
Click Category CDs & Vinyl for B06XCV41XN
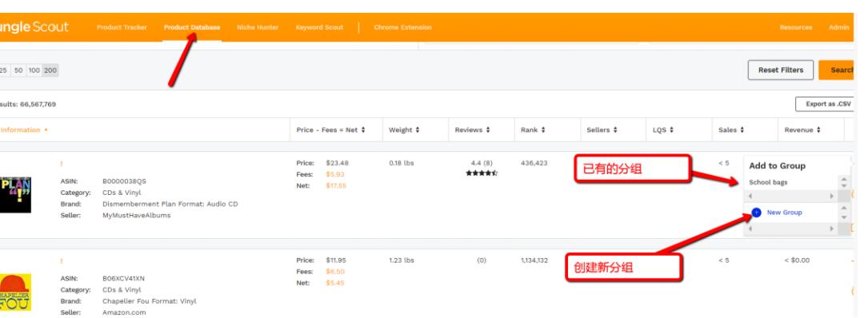122,290
